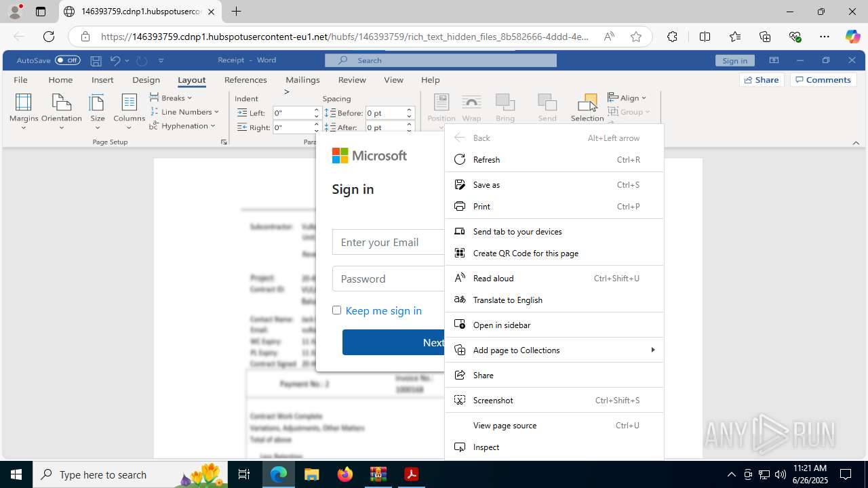Viewport: 868px width, 488px height.
Task: Click the Split screen icon
Action: point(705,37)
